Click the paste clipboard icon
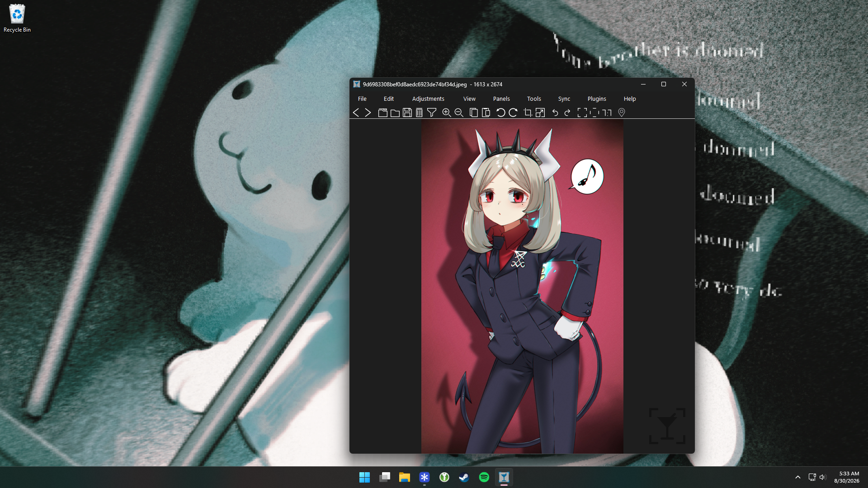The width and height of the screenshot is (868, 488). click(x=486, y=113)
